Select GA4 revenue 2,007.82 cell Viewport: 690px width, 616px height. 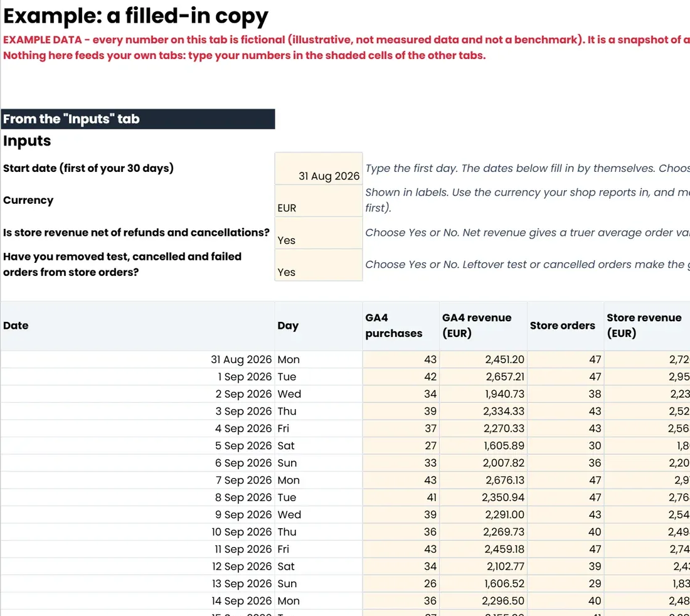(483, 463)
